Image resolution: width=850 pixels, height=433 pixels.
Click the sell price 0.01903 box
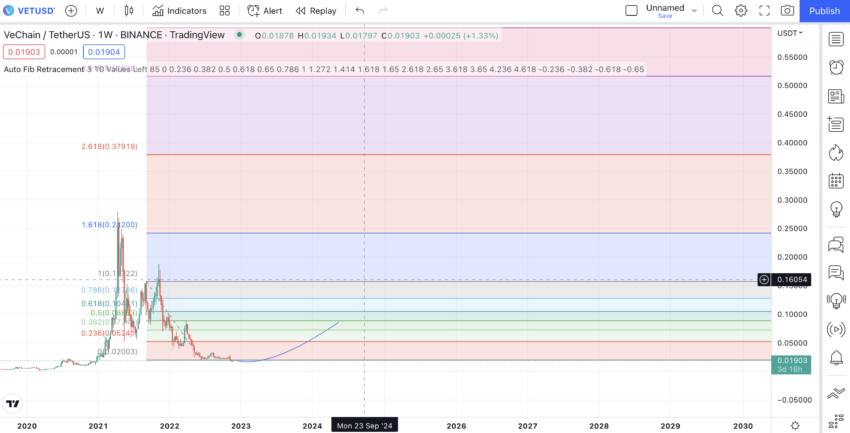pos(22,52)
